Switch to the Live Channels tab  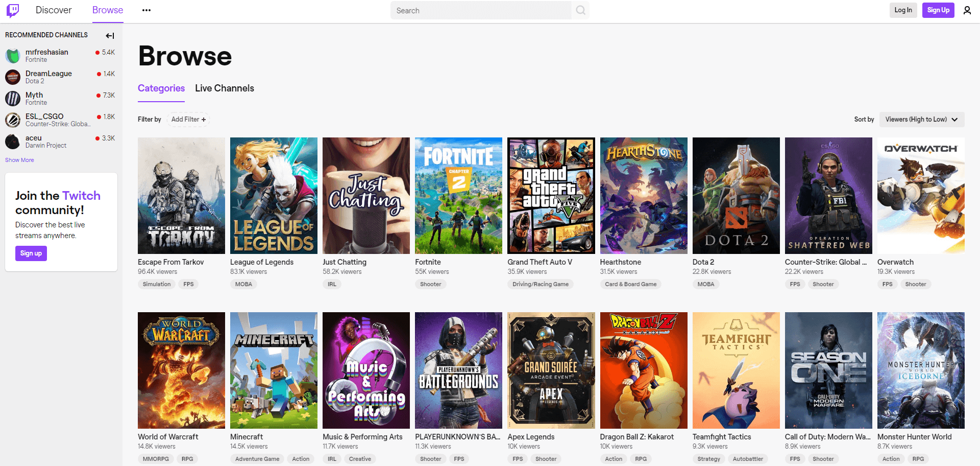[x=224, y=88]
